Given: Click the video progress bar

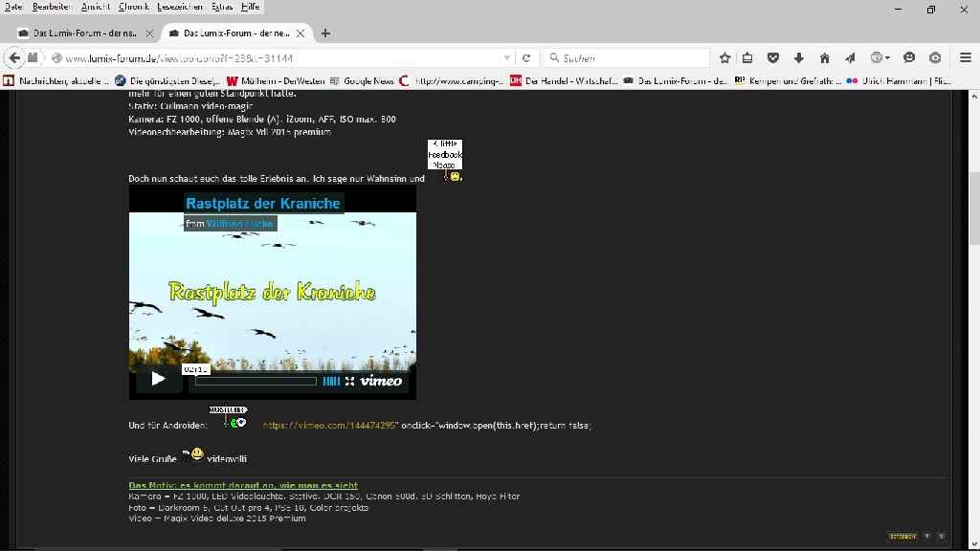Looking at the screenshot, I should (x=256, y=381).
